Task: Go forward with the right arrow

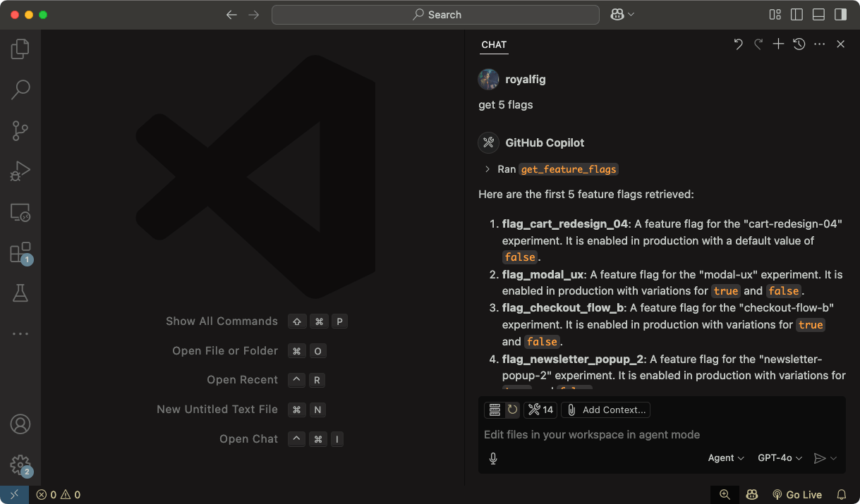Action: (254, 15)
